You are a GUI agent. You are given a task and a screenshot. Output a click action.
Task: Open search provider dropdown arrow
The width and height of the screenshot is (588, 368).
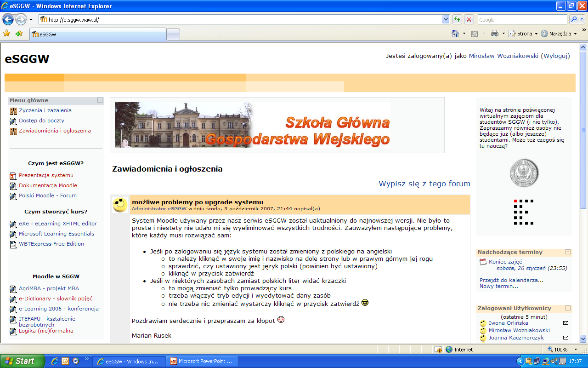pyautogui.click(x=582, y=19)
